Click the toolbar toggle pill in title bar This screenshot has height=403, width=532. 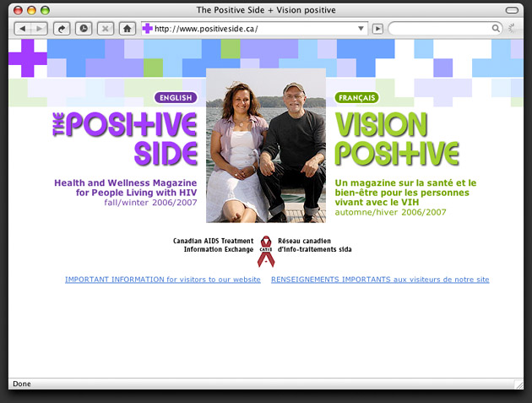[x=512, y=10]
